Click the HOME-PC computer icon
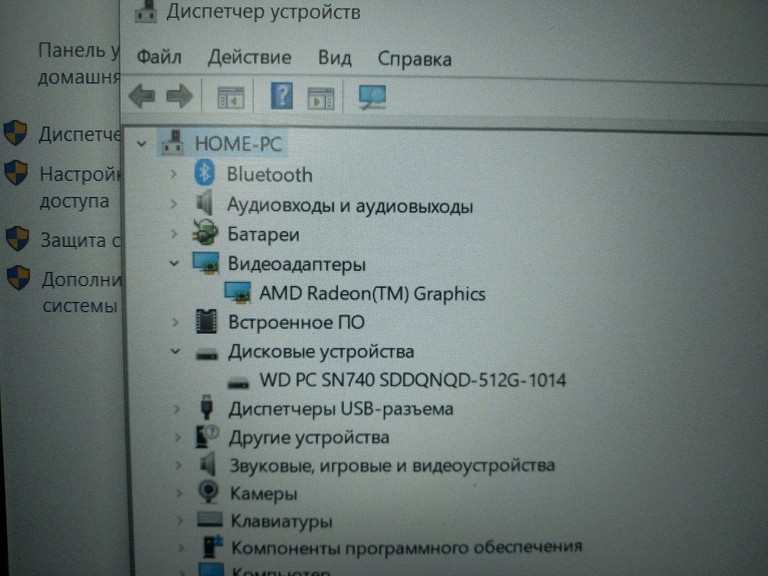This screenshot has height=576, width=768. tap(172, 143)
